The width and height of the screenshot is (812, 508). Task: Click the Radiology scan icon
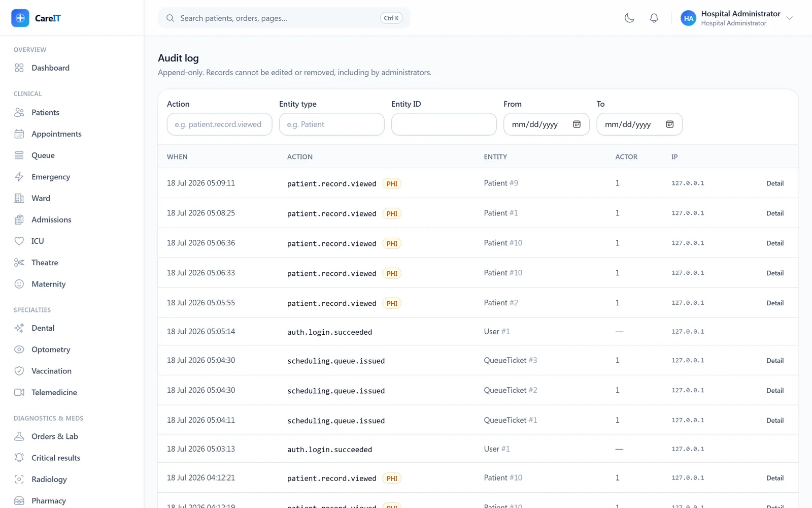(19, 479)
